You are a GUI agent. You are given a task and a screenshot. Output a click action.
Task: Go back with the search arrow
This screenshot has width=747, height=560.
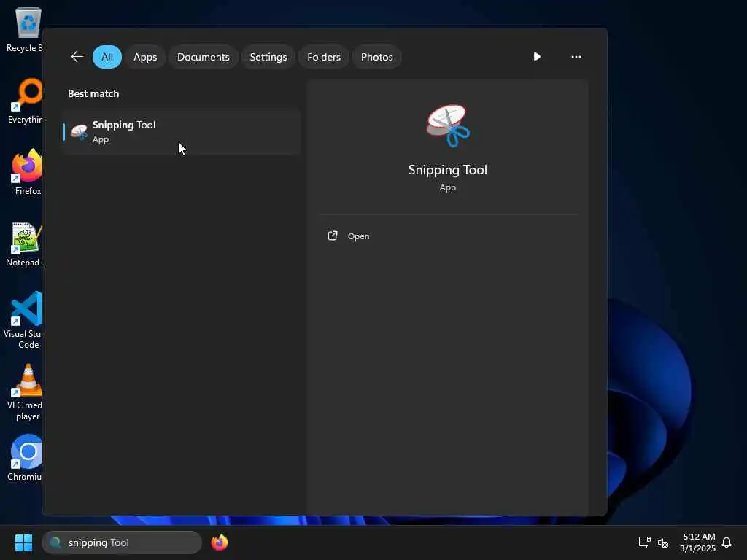(77, 57)
